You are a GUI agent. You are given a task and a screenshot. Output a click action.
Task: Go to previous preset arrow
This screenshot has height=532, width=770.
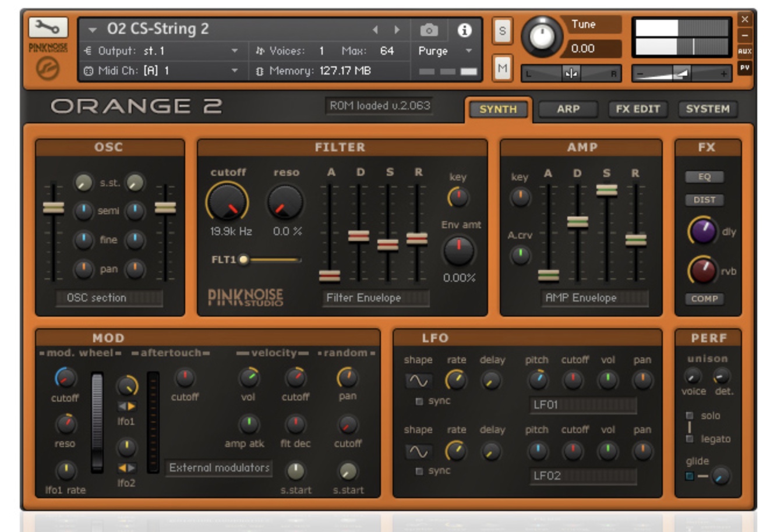[x=375, y=29]
